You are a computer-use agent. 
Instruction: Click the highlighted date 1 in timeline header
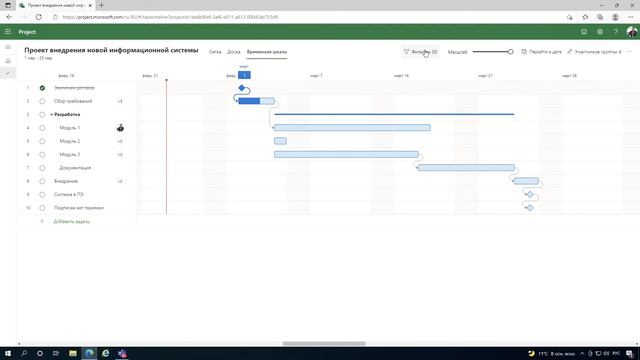pos(244,75)
